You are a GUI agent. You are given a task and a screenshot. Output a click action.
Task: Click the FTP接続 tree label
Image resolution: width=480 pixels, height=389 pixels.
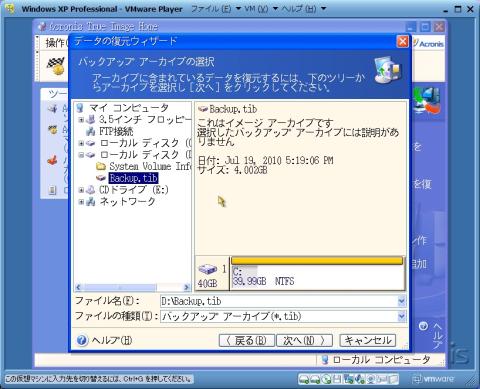(116, 131)
